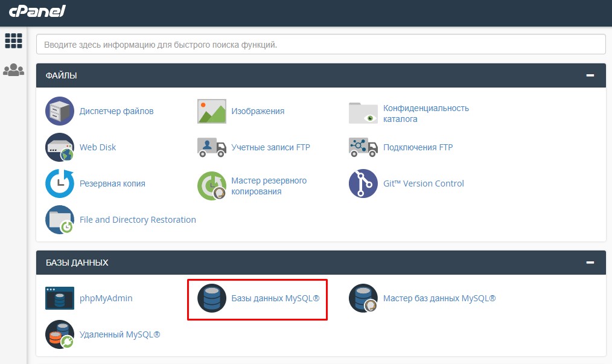This screenshot has height=364, width=612.
Task: Open the home grid icon in sidebar
Action: (13, 40)
